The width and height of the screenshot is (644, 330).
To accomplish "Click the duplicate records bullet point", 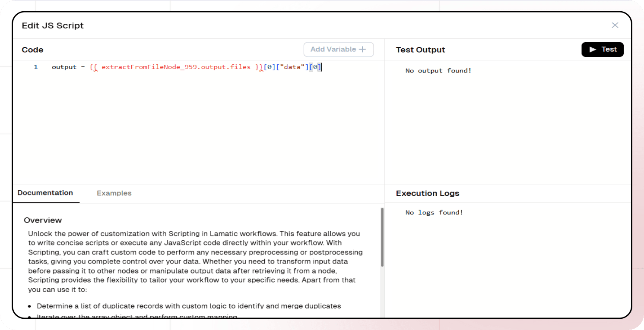I will (189, 306).
